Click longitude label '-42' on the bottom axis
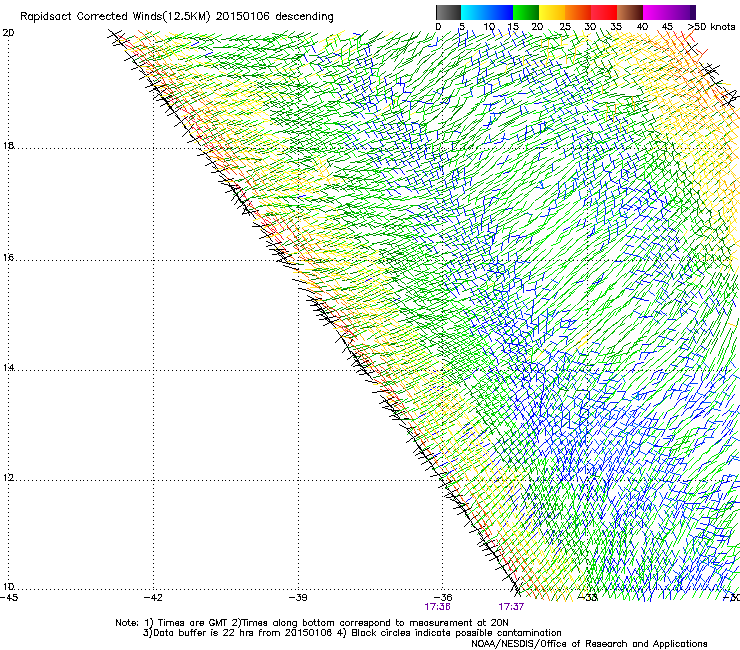Viewport: 740px width, 650px height. tap(153, 597)
